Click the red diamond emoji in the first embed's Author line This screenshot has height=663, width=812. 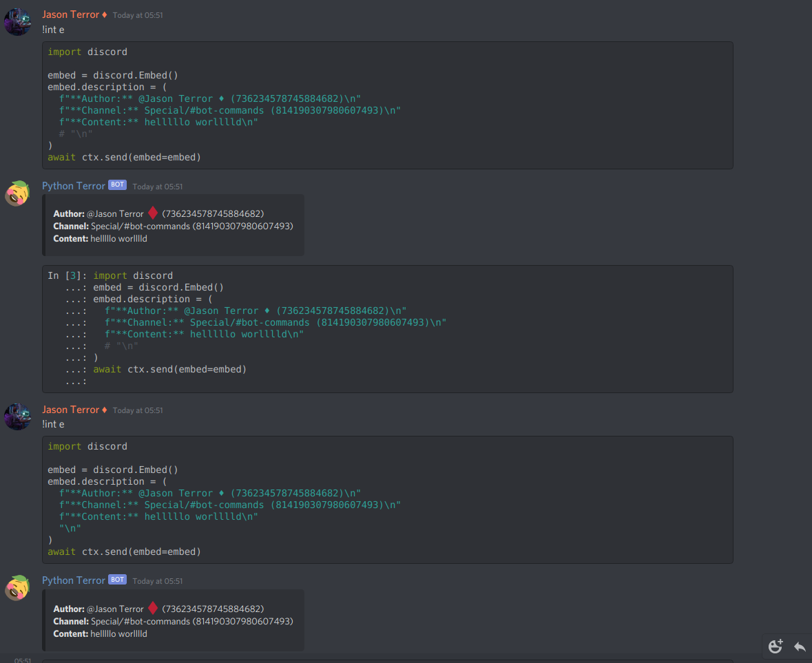point(153,213)
